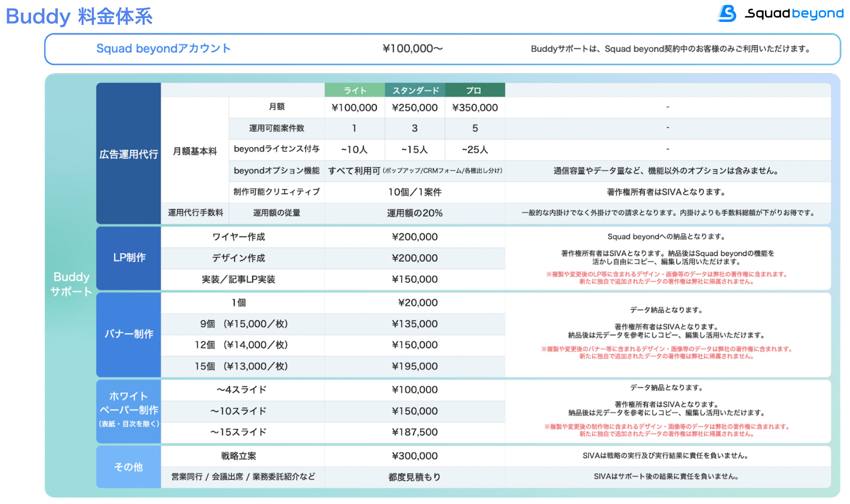The width and height of the screenshot is (850, 504).
Task: Click the Buddyサポート side label
Action: (x=71, y=284)
